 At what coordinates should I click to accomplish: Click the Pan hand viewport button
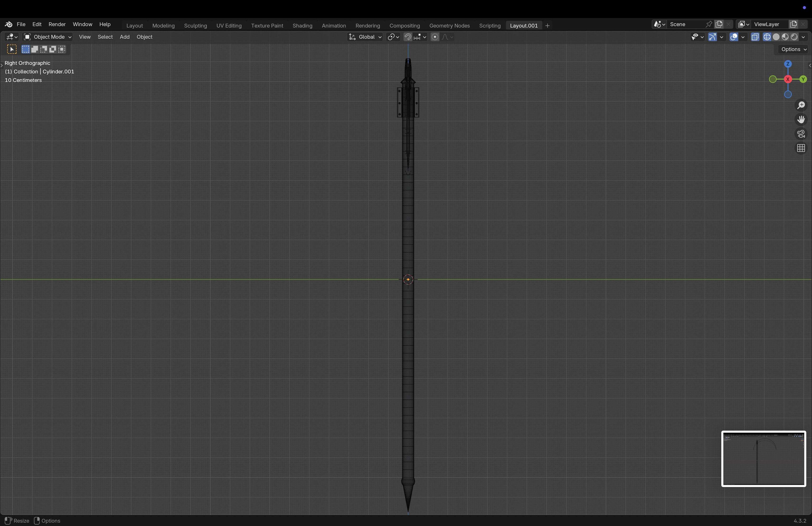click(801, 120)
